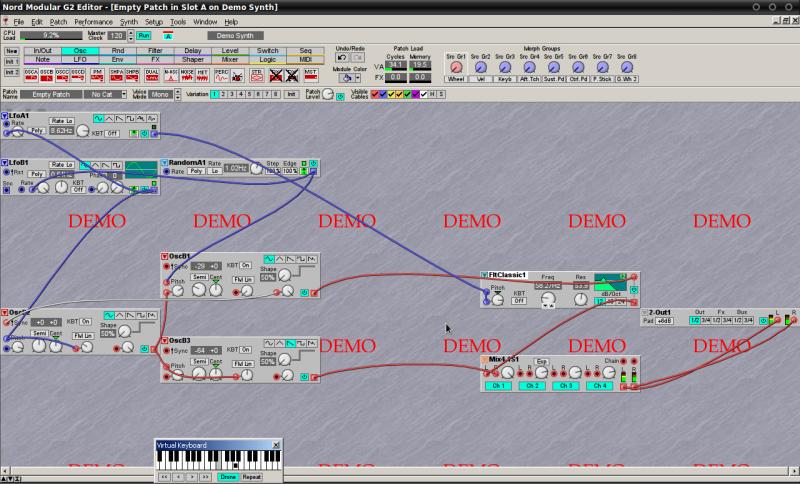Mute Ch 1 on the mixer
This screenshot has height=484, width=800.
[x=498, y=386]
